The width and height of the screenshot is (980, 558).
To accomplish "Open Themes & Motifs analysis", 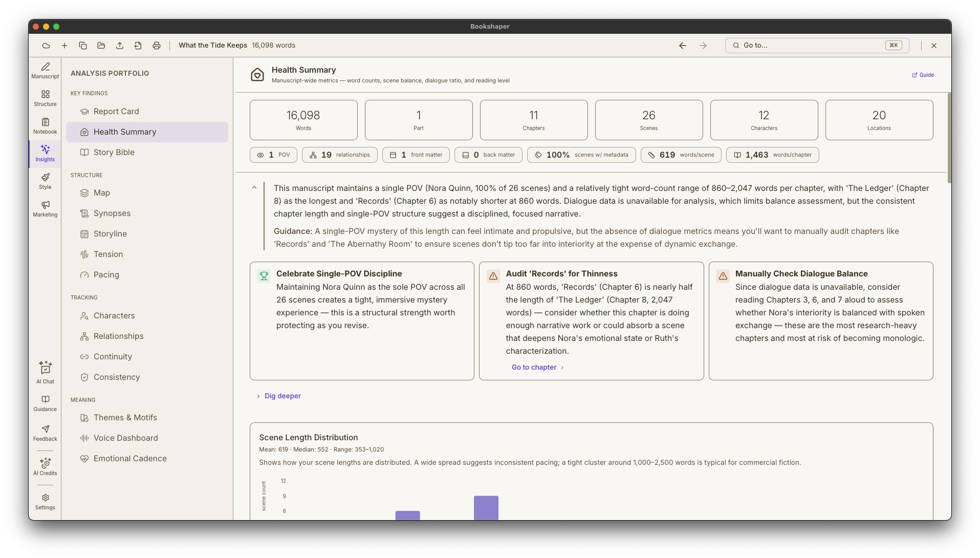I will 147,418.
